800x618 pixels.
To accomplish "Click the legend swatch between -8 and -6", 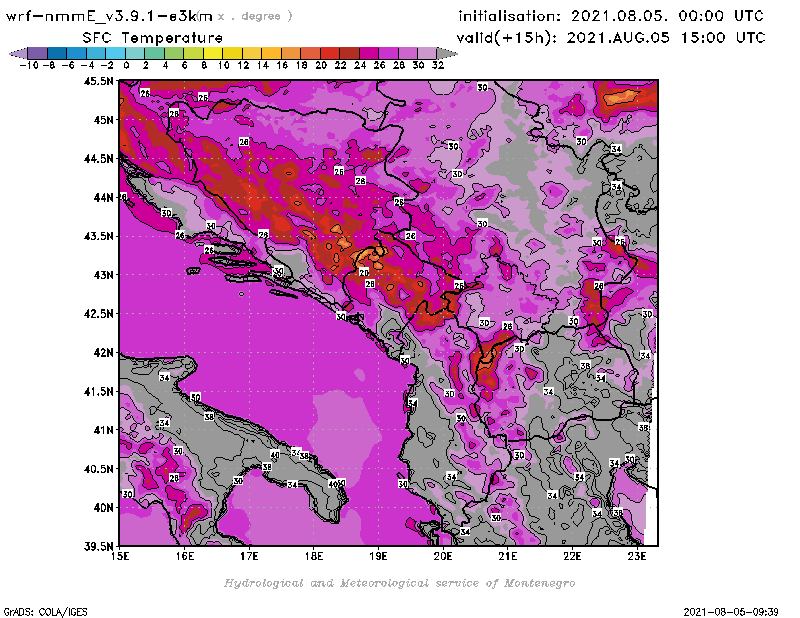I will pyautogui.click(x=57, y=53).
